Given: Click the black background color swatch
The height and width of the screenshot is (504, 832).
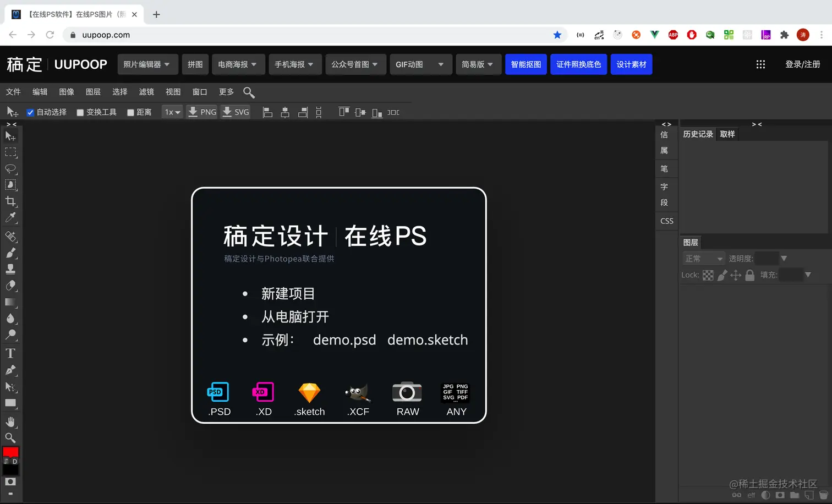Looking at the screenshot, I should (10, 470).
